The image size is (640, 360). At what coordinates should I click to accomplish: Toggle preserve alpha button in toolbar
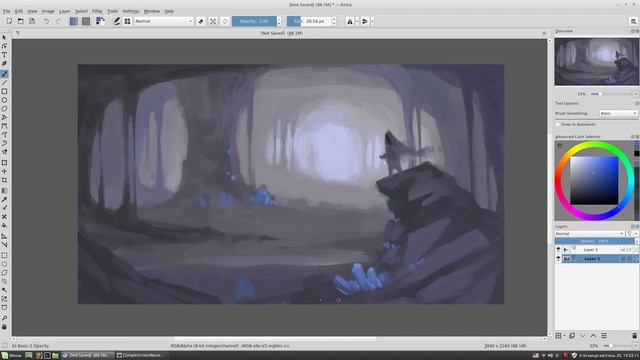(x=213, y=21)
